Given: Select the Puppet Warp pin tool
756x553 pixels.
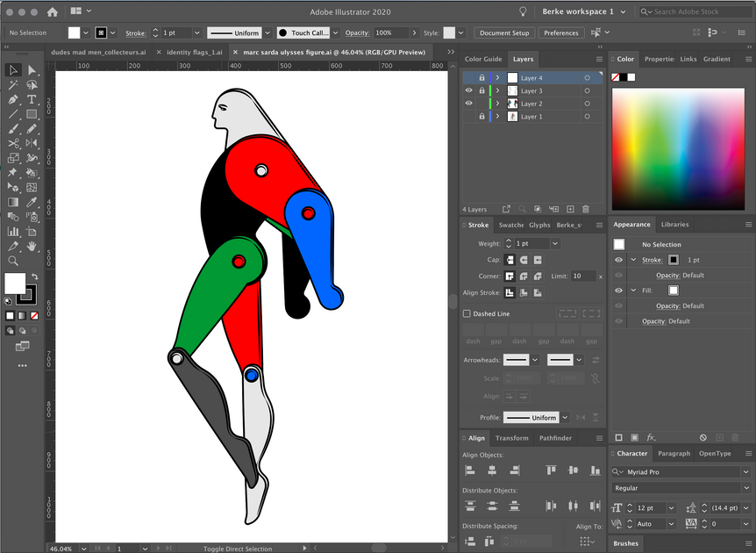Looking at the screenshot, I should 13,173.
